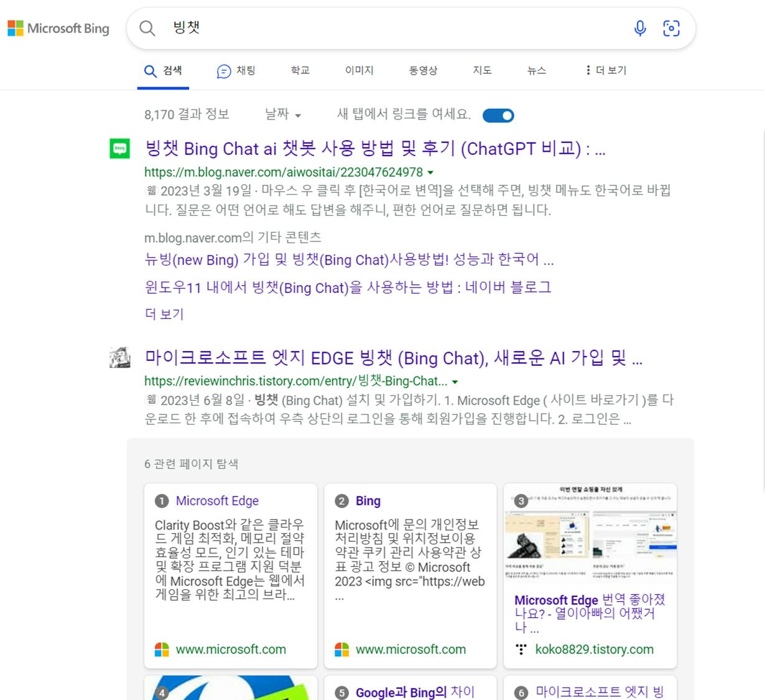Open the 날짜 date filter dropdown

click(283, 114)
